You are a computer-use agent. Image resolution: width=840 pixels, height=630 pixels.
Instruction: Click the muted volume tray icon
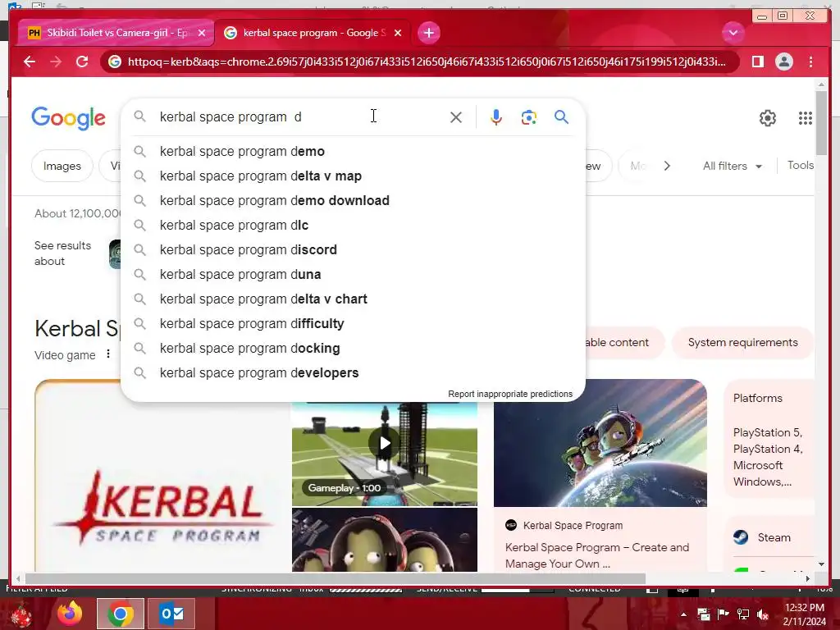(762, 614)
